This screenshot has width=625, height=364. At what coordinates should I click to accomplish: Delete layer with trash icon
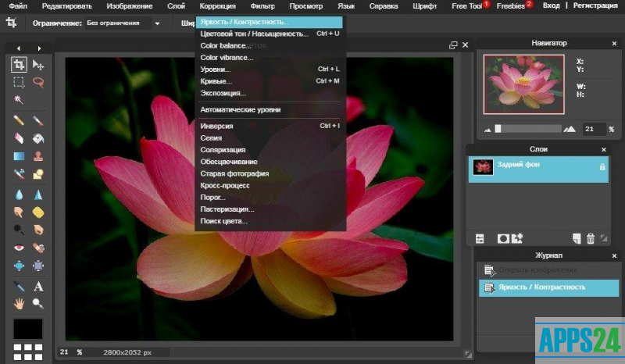[x=591, y=238]
